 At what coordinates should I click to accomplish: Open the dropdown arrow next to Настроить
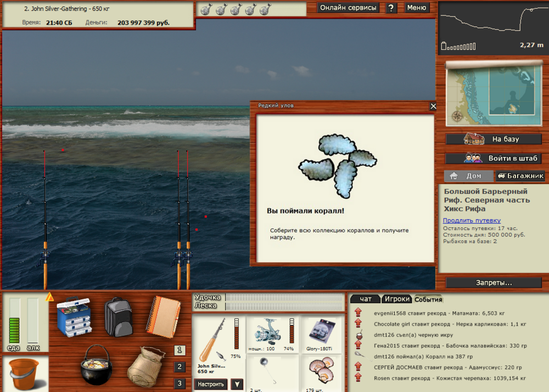click(237, 384)
